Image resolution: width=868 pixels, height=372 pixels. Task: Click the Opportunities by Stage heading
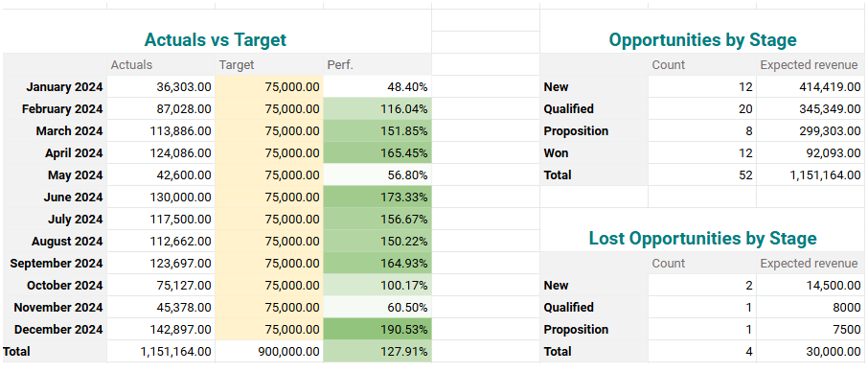click(x=702, y=40)
